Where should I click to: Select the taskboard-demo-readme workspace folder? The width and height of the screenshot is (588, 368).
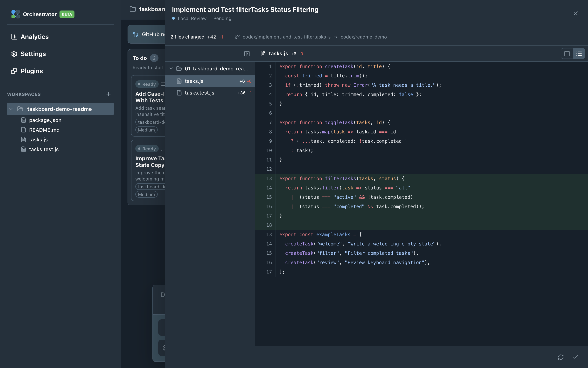tap(60, 109)
